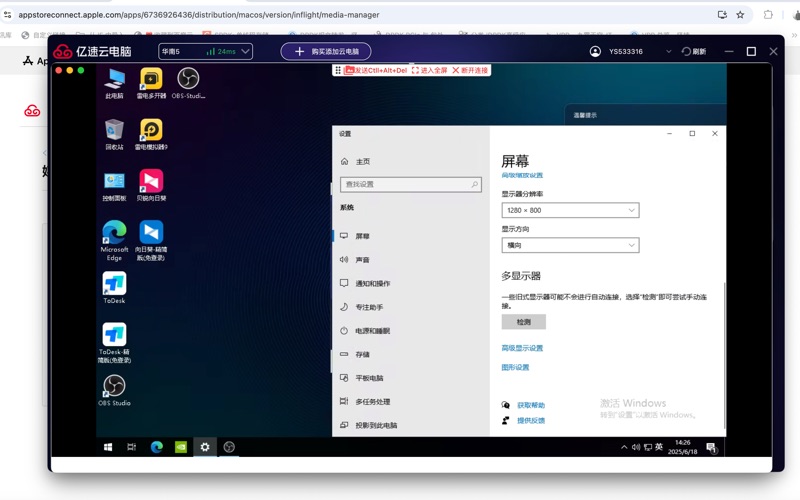This screenshot has height=500, width=800.
Task: Select 投影到此电脑 in the Settings sidebar
Action: (411, 425)
